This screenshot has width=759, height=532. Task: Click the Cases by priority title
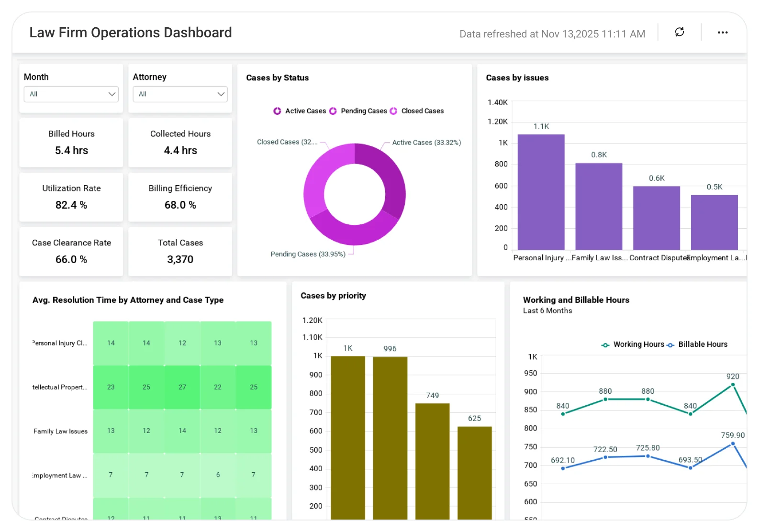click(333, 296)
